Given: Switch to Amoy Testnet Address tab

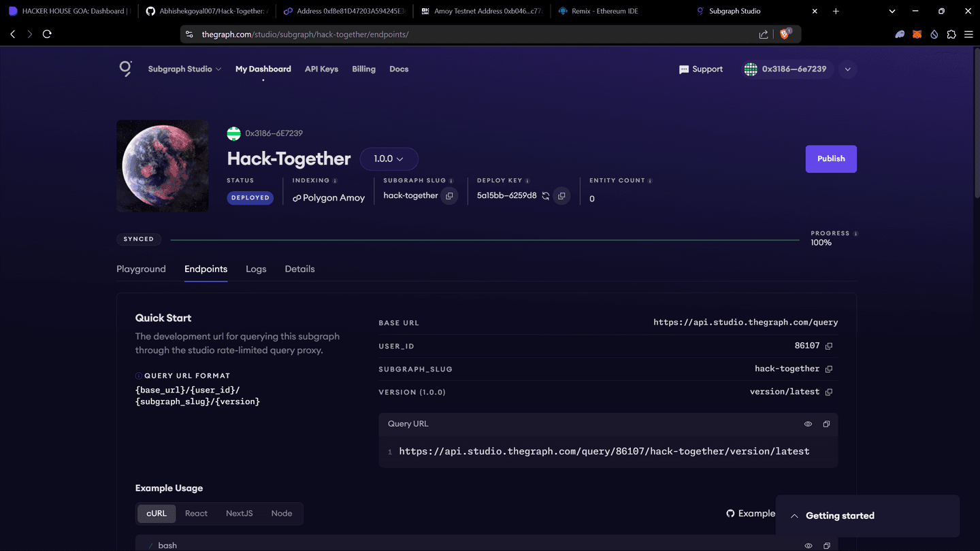Looking at the screenshot, I should pos(482,11).
